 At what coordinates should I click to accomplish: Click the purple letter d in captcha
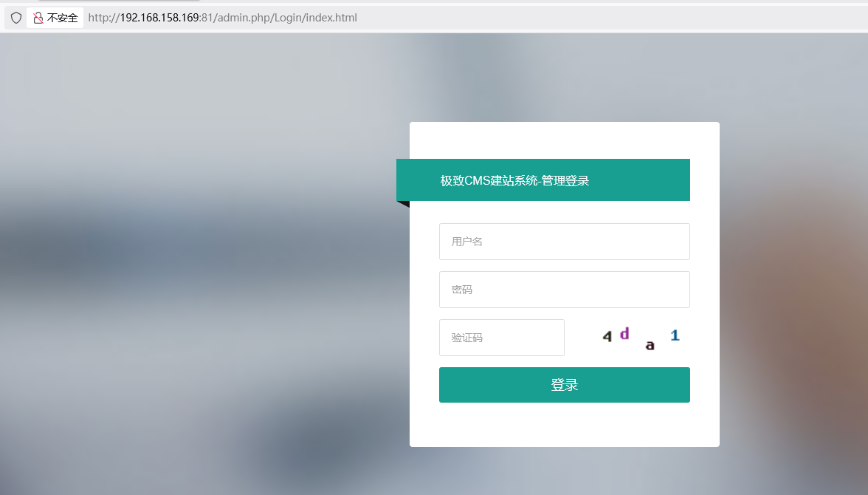[624, 334]
